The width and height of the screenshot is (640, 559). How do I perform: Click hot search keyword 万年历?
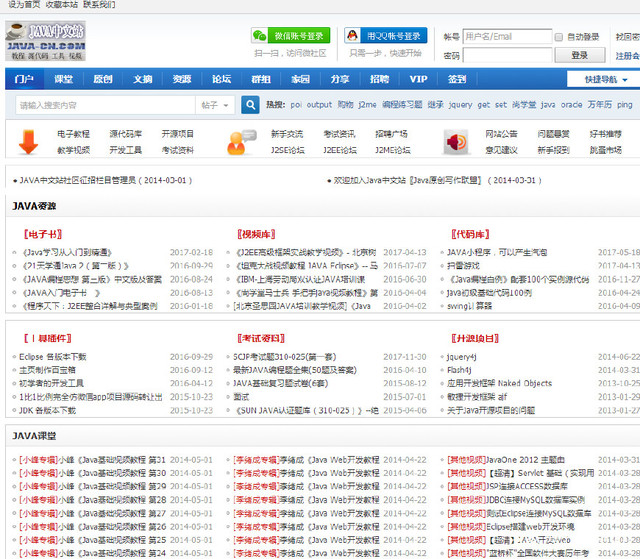(600, 105)
